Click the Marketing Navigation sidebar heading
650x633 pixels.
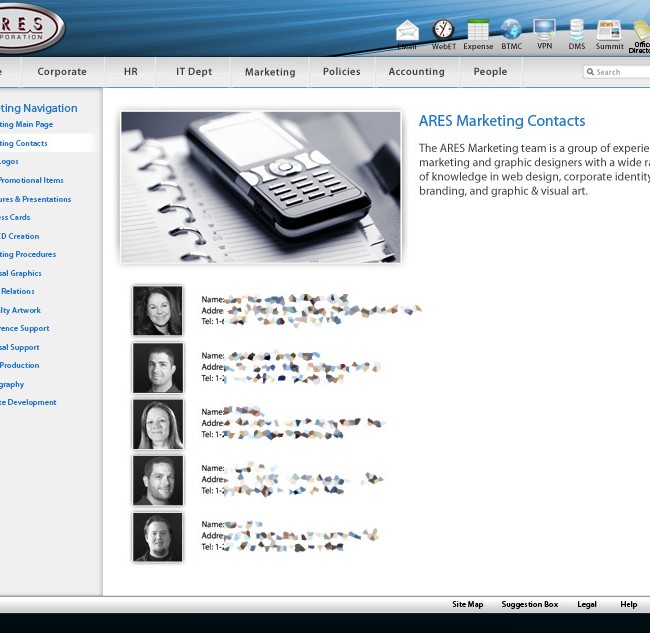point(39,108)
